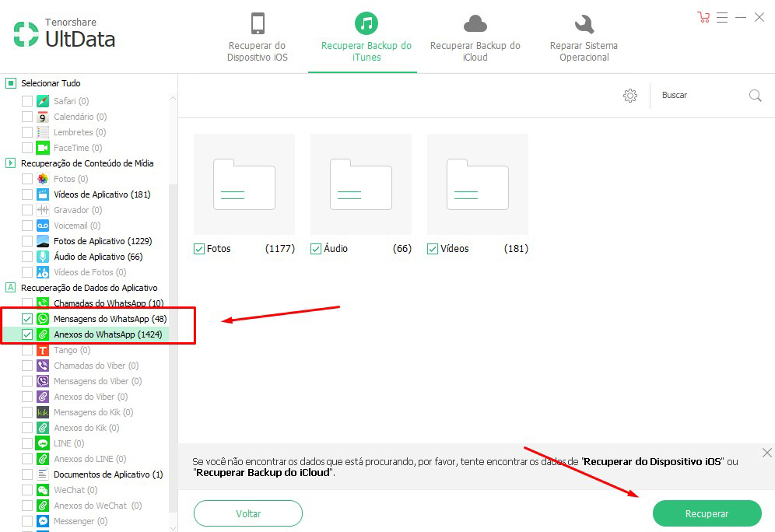This screenshot has width=775, height=532.
Task: Check the Documentos de Aplicativo (1) checkbox
Action: point(27,474)
